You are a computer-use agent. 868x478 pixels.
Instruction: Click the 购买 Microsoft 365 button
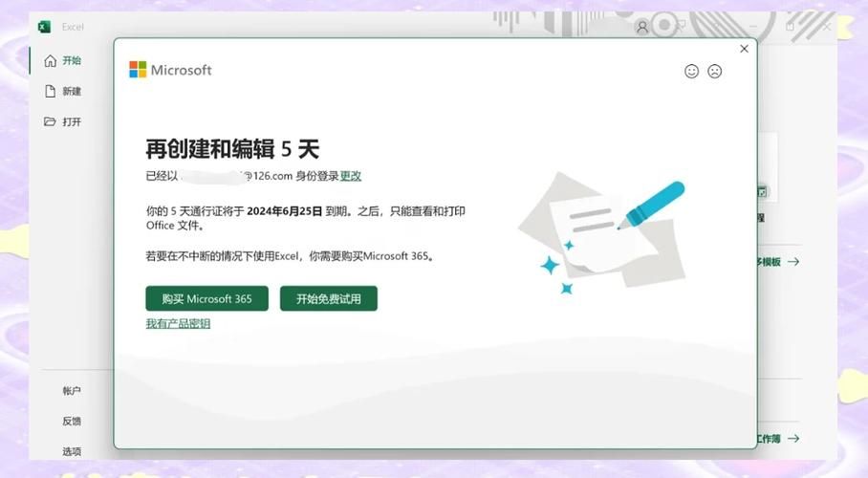click(x=207, y=298)
